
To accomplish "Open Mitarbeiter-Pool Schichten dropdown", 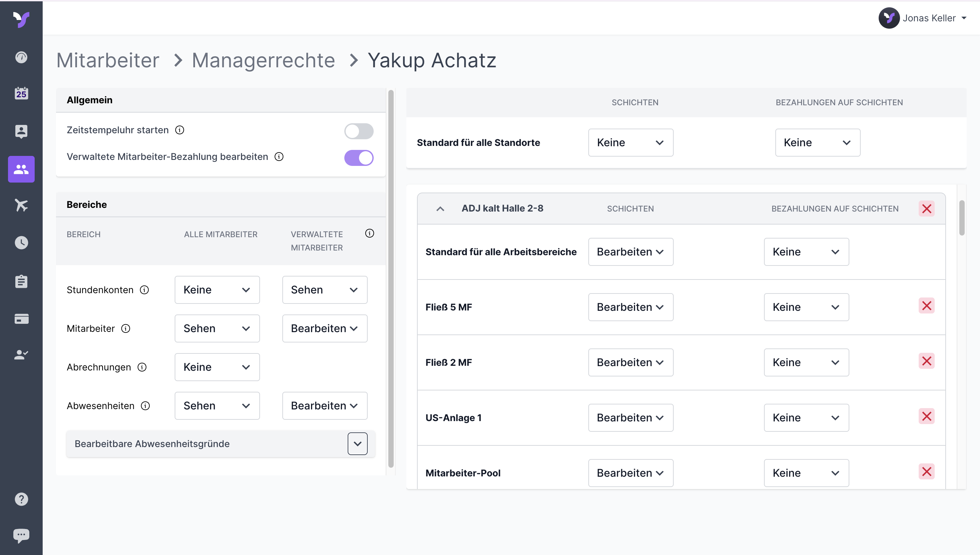I will pyautogui.click(x=631, y=473).
